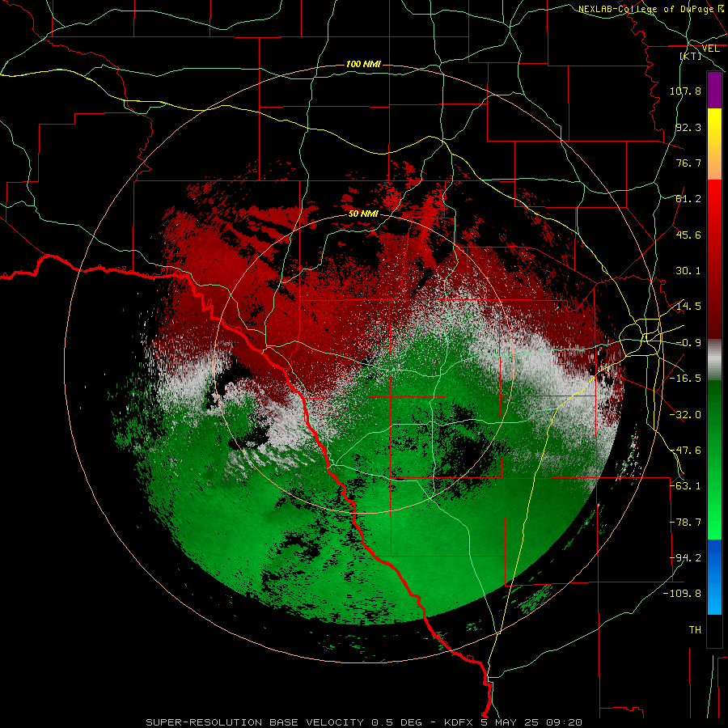Click the TH label on the legend
Viewport: 728px width, 728px height.
(x=695, y=630)
